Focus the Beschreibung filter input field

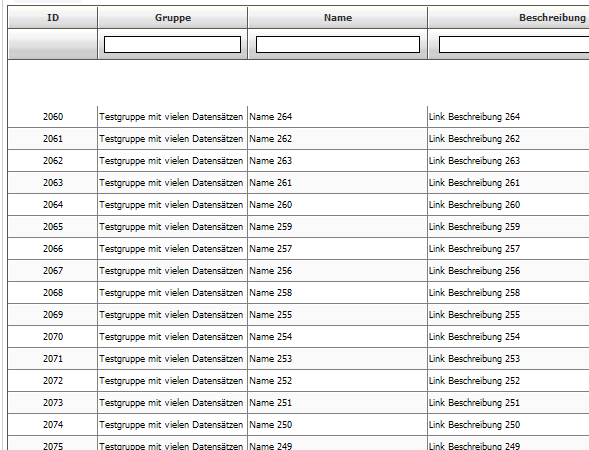514,44
